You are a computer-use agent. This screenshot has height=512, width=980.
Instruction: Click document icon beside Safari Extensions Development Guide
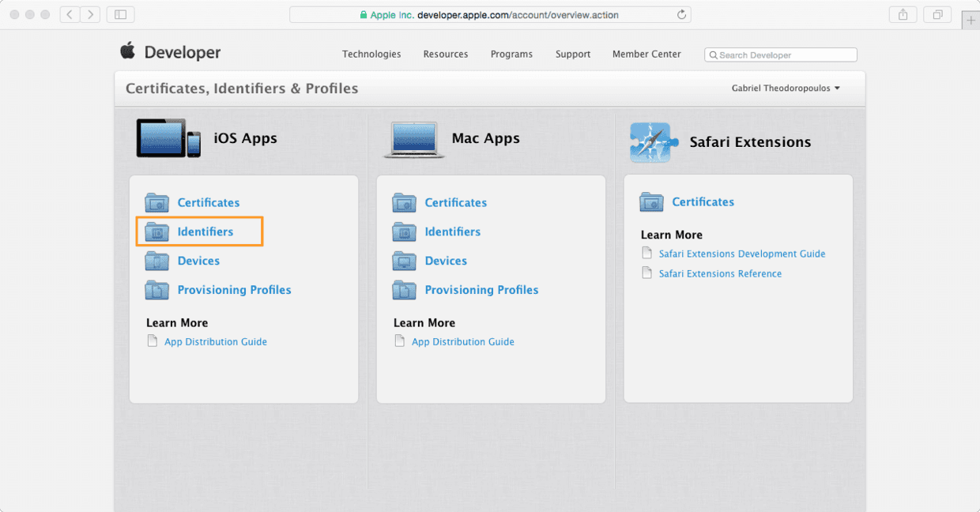(647, 254)
